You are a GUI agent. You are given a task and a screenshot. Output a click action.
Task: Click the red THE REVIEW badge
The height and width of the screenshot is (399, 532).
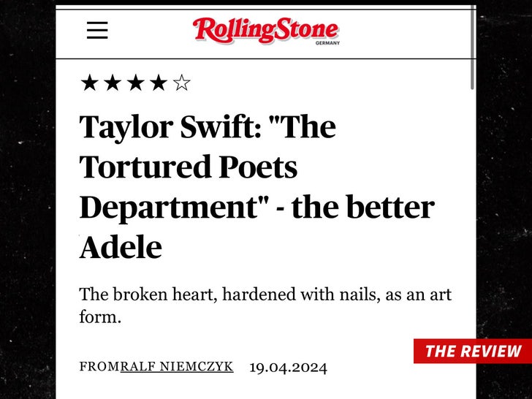click(472, 351)
